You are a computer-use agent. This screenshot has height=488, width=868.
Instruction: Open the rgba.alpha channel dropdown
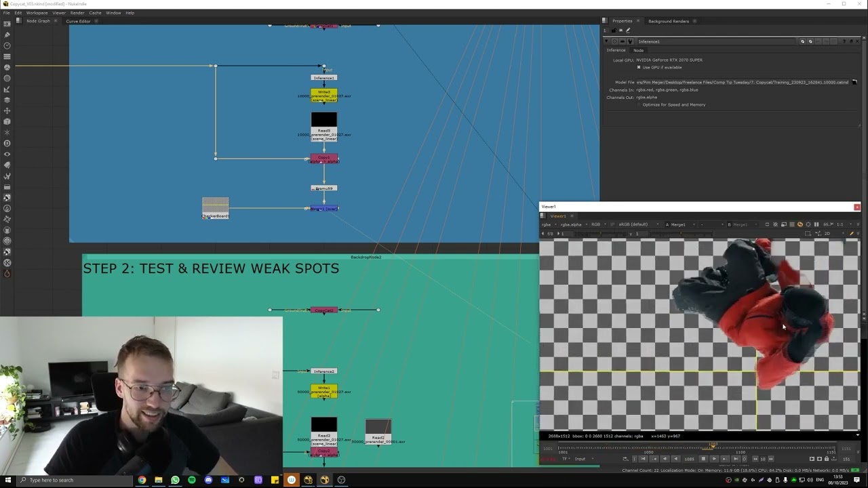click(574, 224)
